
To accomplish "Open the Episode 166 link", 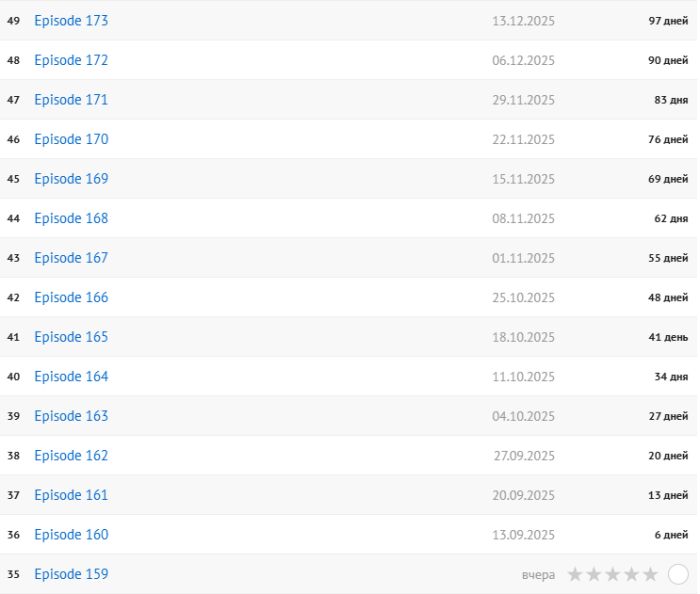I will [71, 298].
